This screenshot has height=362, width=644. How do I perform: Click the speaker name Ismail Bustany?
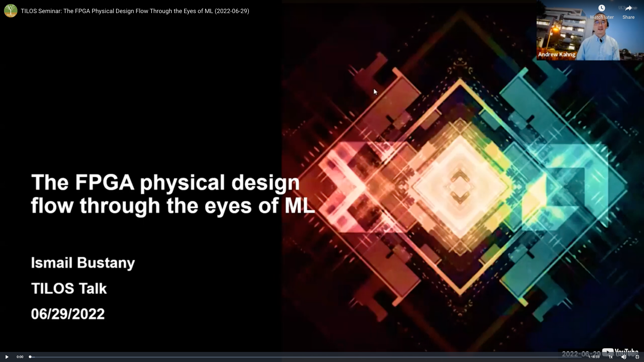coord(83,263)
